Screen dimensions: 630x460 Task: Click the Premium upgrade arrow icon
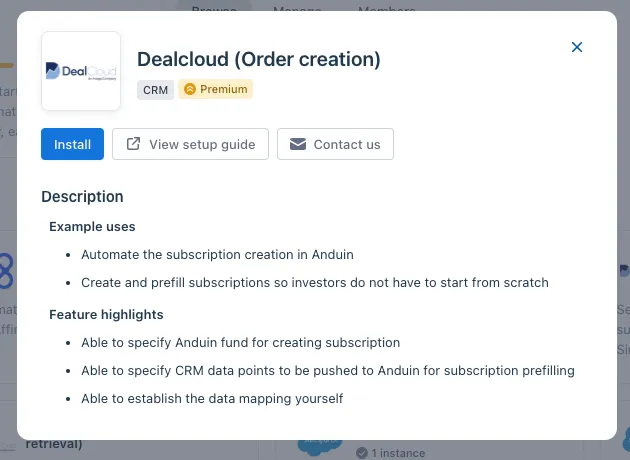tap(190, 89)
